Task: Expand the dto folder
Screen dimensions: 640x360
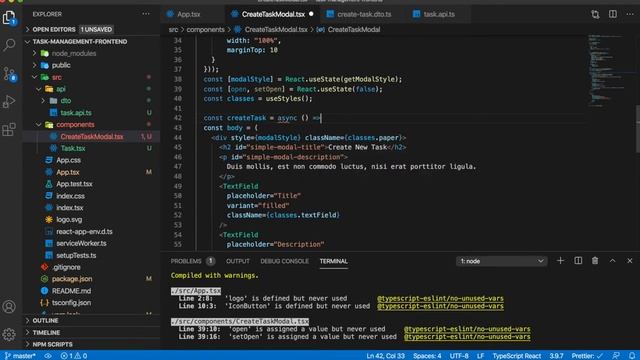Action: point(61,101)
